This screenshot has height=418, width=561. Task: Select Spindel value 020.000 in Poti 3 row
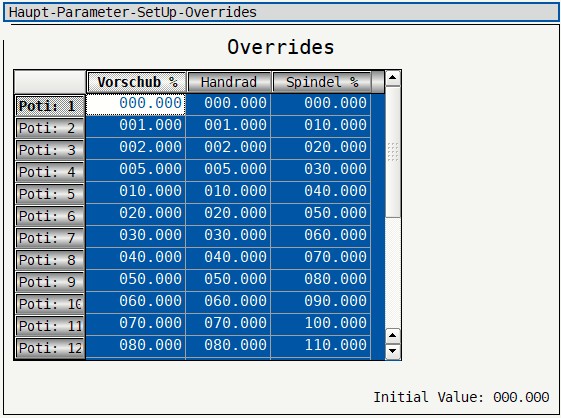point(321,148)
